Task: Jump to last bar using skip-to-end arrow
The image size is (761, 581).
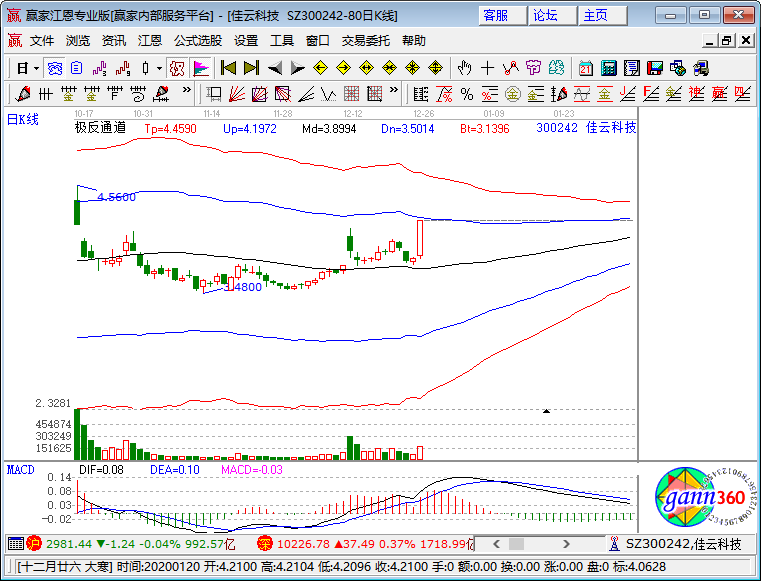Action: [x=251, y=68]
